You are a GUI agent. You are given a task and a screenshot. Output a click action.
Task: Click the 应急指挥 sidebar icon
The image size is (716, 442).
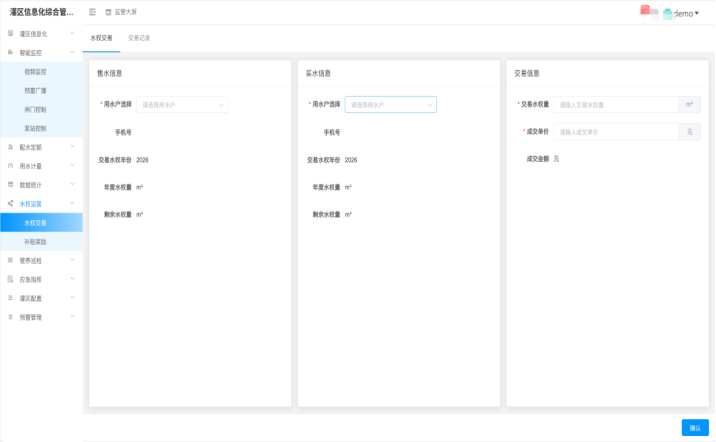click(x=10, y=279)
